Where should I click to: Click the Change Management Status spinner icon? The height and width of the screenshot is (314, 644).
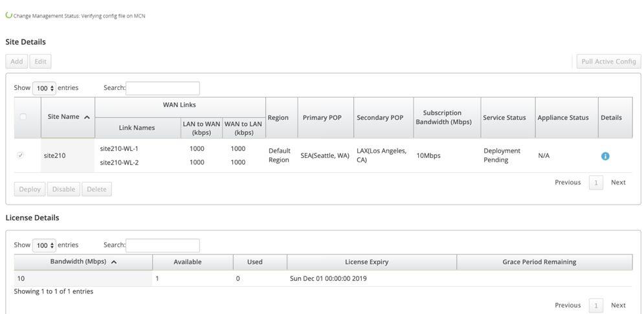click(x=8, y=15)
